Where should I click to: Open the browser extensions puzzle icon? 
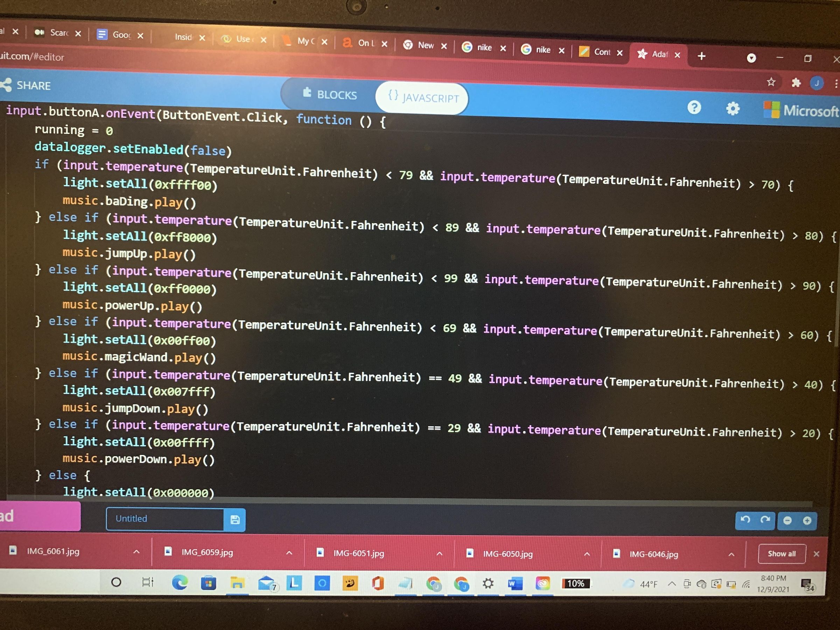[796, 82]
